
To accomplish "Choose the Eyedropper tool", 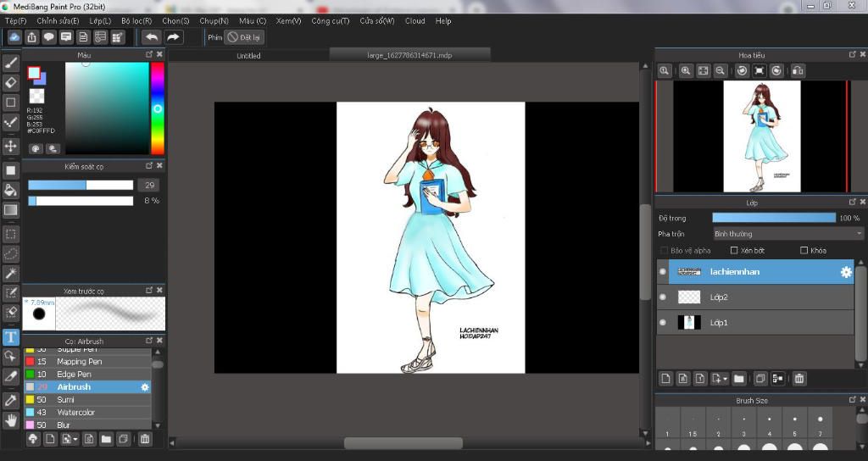I will (11, 399).
